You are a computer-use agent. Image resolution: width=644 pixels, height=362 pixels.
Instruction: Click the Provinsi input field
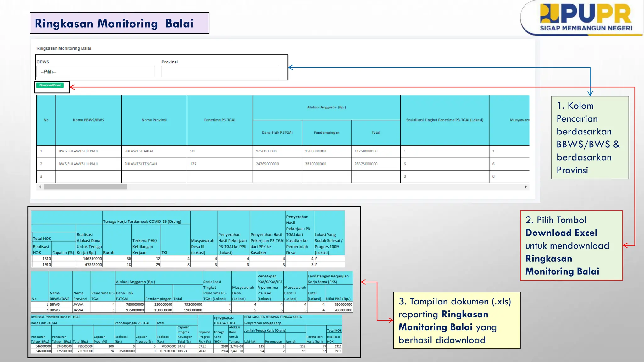click(x=220, y=72)
